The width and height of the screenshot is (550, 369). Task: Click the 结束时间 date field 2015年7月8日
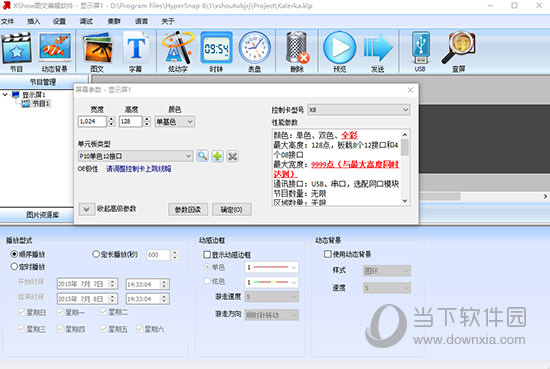point(87,298)
